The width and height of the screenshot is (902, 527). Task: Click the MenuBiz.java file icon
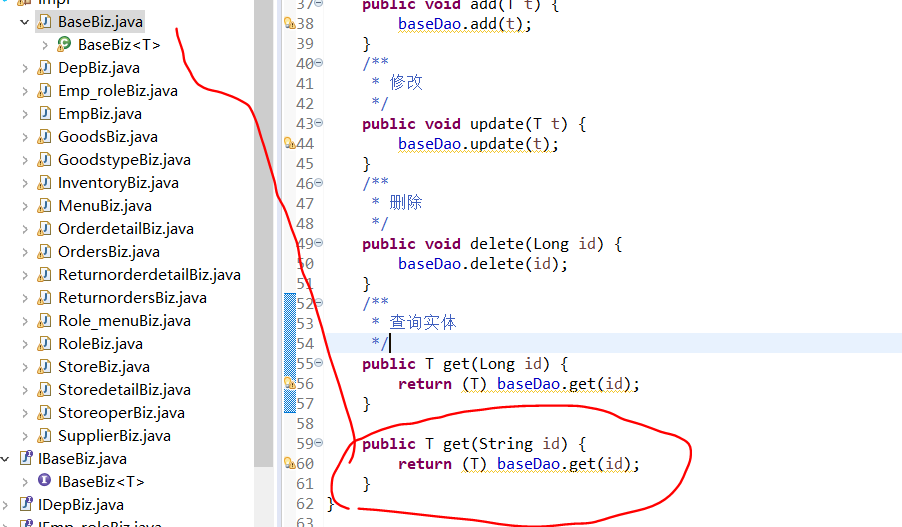tap(44, 206)
